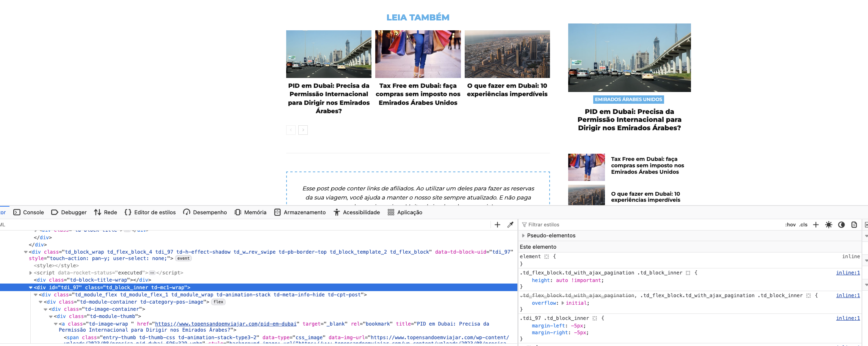The width and height of the screenshot is (868, 346).
Task: Open the highway thumbnail under Leia Também
Action: 329,54
